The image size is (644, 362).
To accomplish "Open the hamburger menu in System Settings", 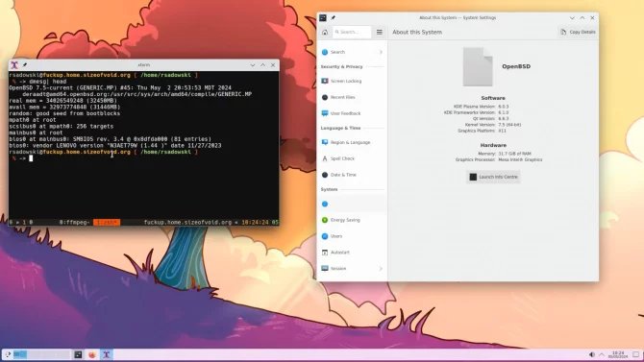I will tap(379, 32).
